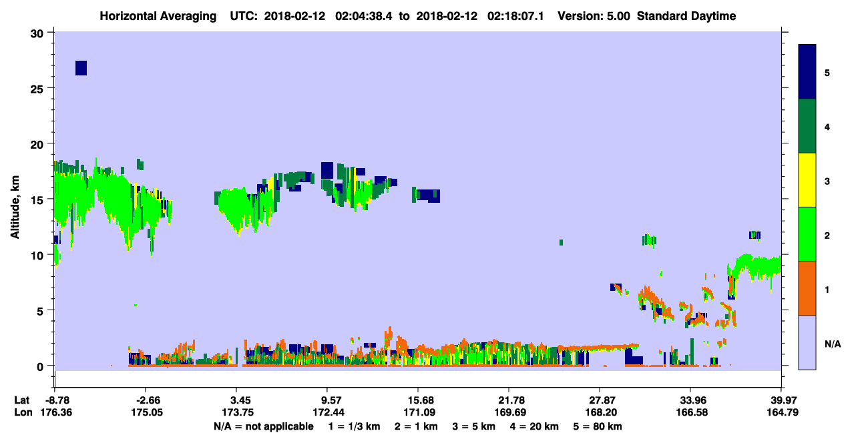
Task: Click the y-axis tick label '30'
Action: [x=38, y=33]
